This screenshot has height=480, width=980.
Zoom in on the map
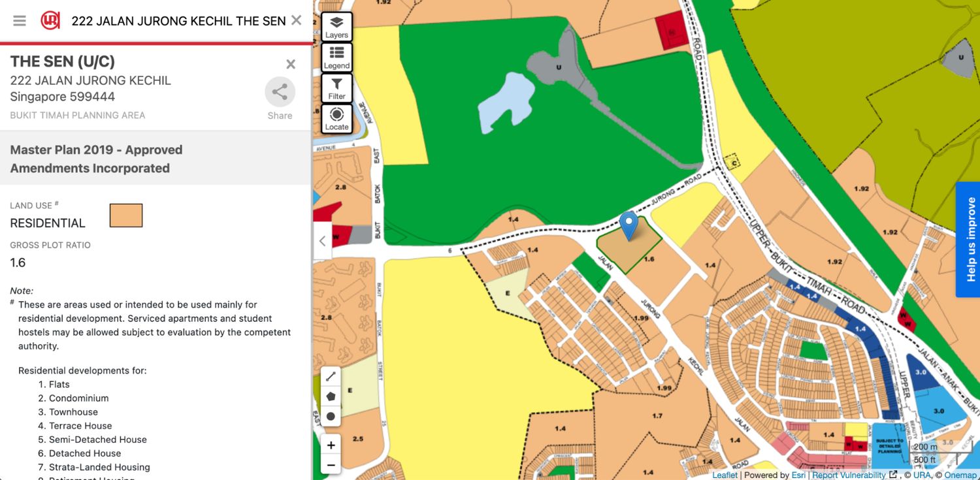(331, 445)
